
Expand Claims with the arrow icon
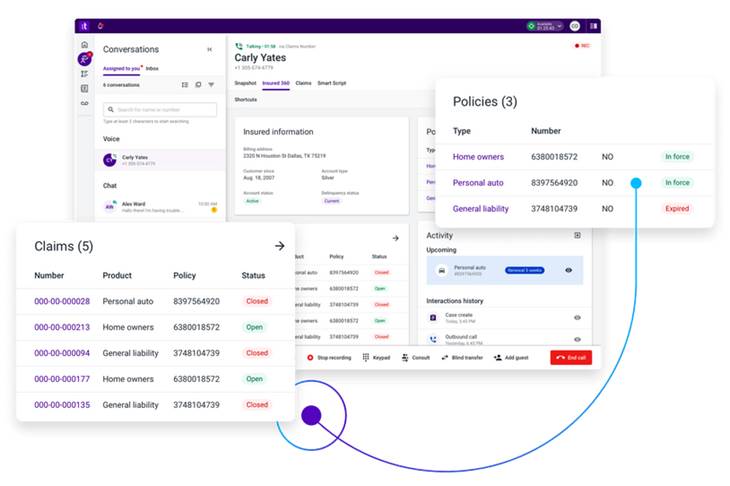tap(279, 246)
